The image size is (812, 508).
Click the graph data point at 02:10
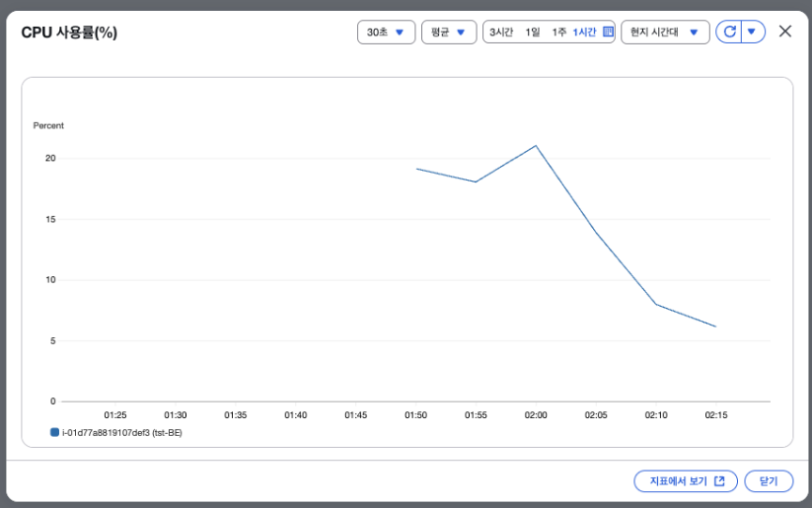[656, 304]
